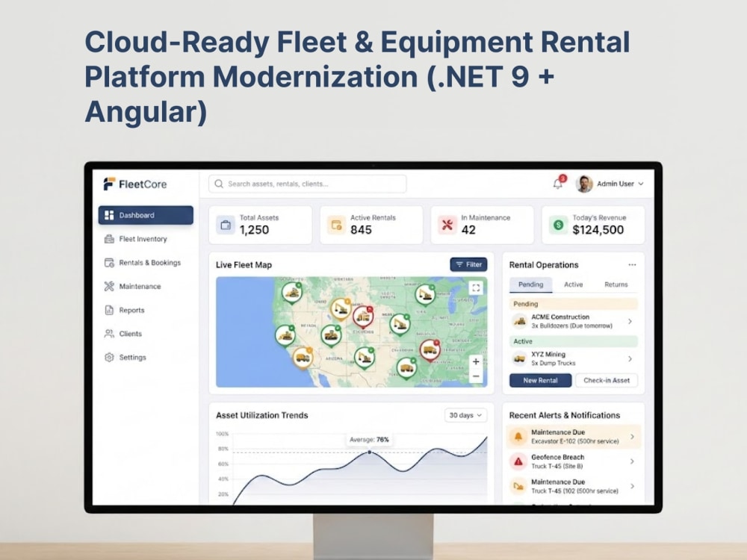
Task: Click the Rentals & Bookings calendar icon
Action: point(109,263)
